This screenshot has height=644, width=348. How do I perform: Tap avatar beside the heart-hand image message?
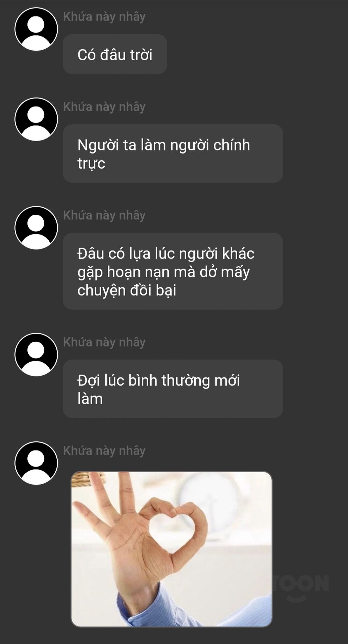36,463
